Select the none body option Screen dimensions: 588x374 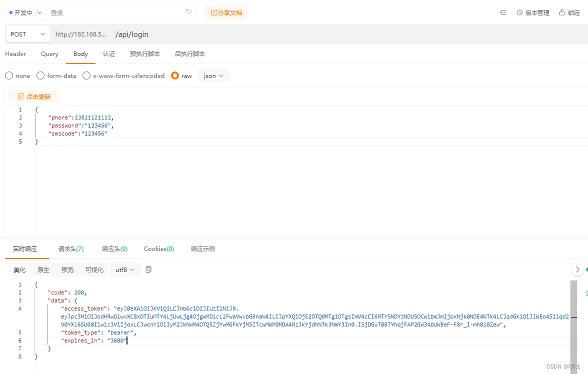coord(8,75)
